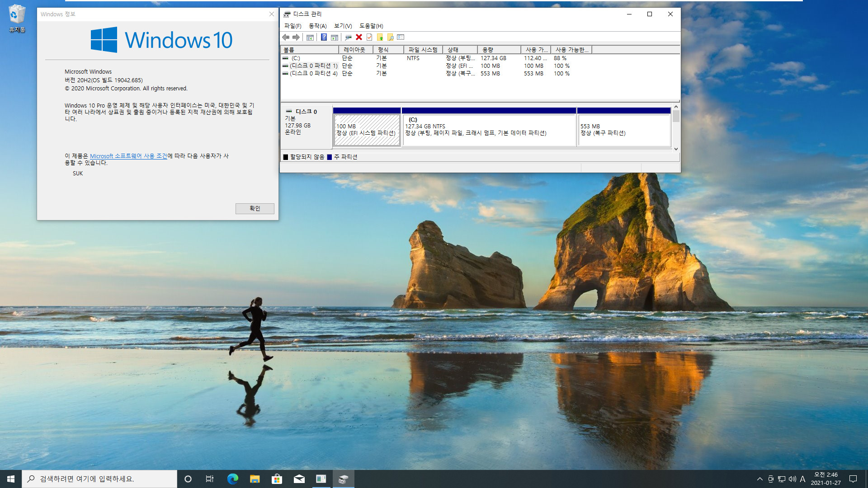The image size is (868, 488).
Task: Sort by the 형식 column header
Action: [388, 50]
